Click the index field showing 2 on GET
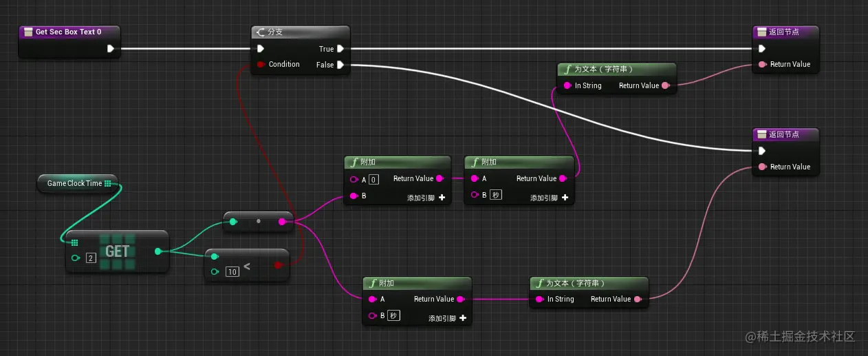This screenshot has width=868, height=356. 91,258
